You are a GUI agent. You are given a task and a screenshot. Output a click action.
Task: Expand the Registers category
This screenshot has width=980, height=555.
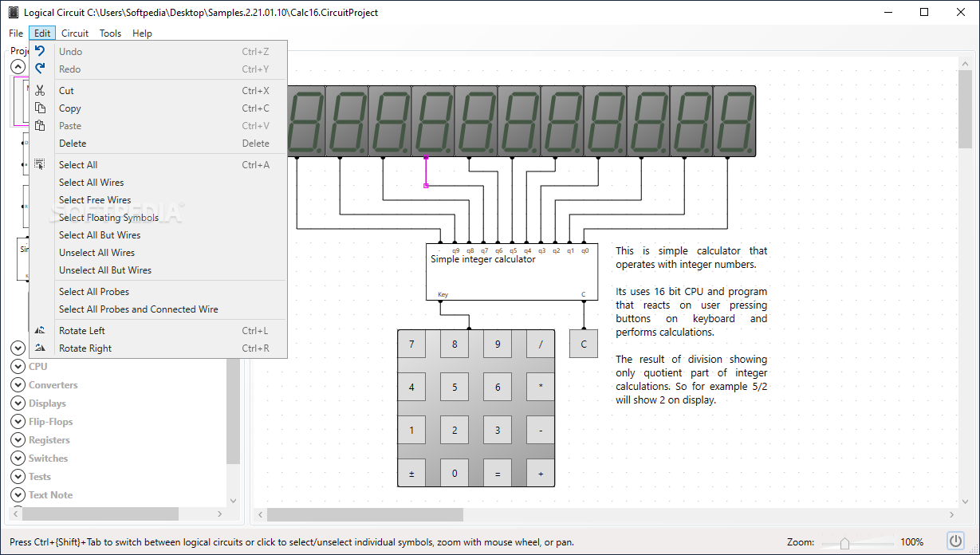(x=18, y=440)
